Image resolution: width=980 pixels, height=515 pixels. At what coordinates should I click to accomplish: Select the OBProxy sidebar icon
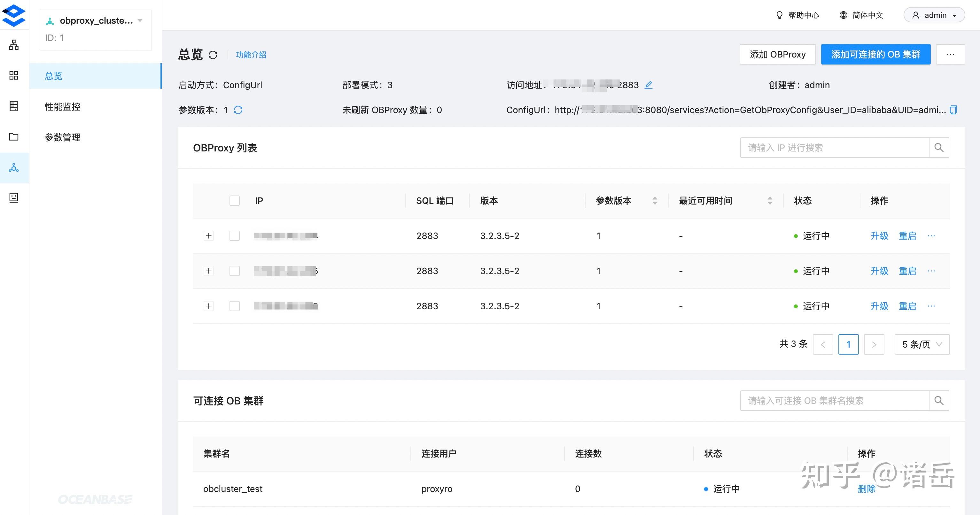[x=14, y=168]
